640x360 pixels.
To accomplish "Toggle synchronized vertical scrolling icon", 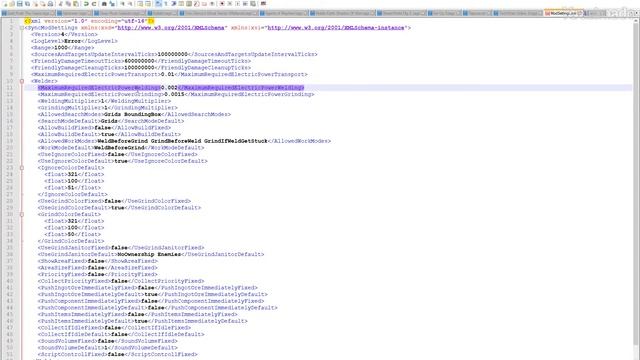I will (140, 4).
